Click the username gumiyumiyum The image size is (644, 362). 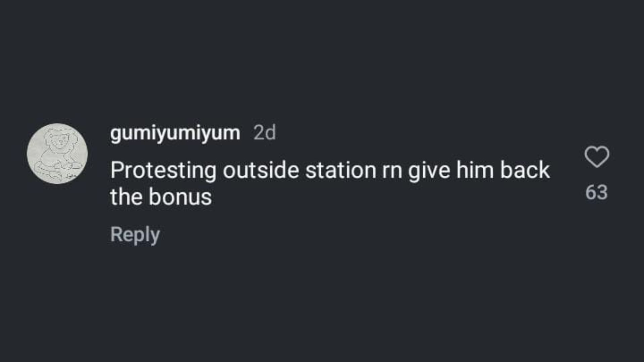point(175,133)
